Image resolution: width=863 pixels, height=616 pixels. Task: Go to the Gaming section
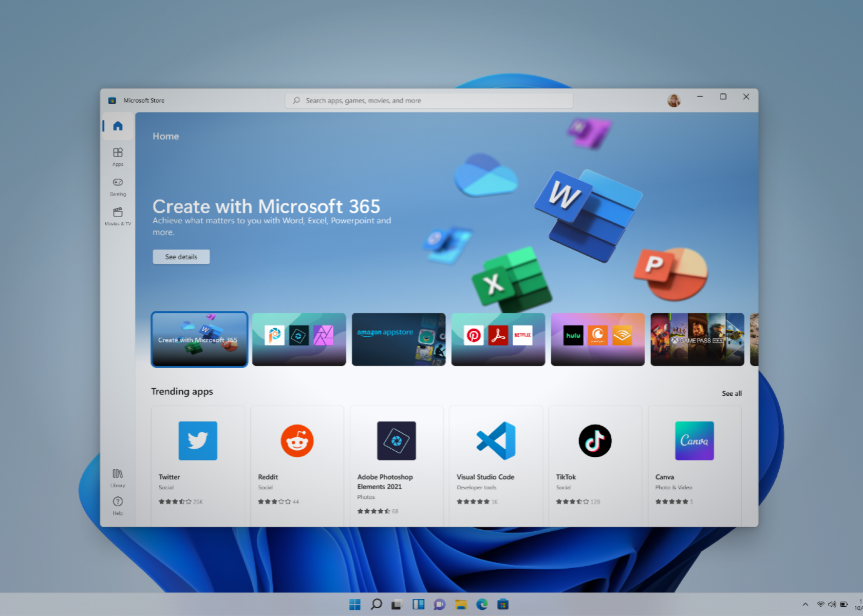[118, 187]
